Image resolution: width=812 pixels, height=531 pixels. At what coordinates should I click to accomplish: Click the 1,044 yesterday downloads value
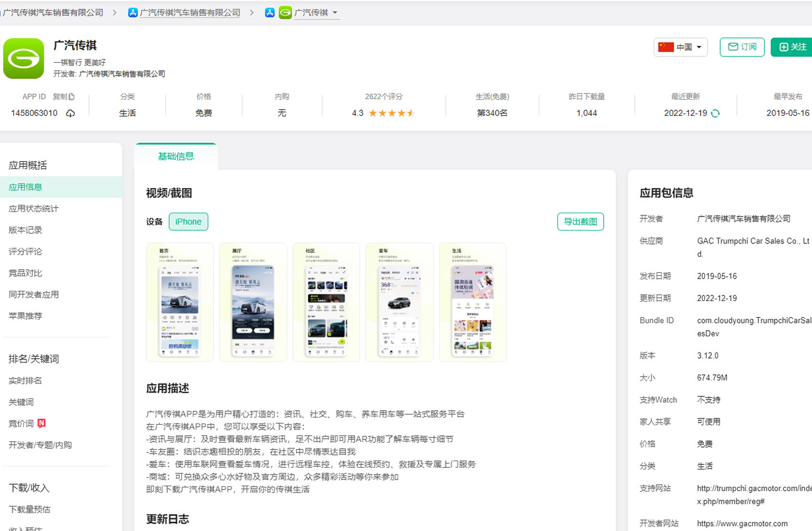tap(586, 113)
